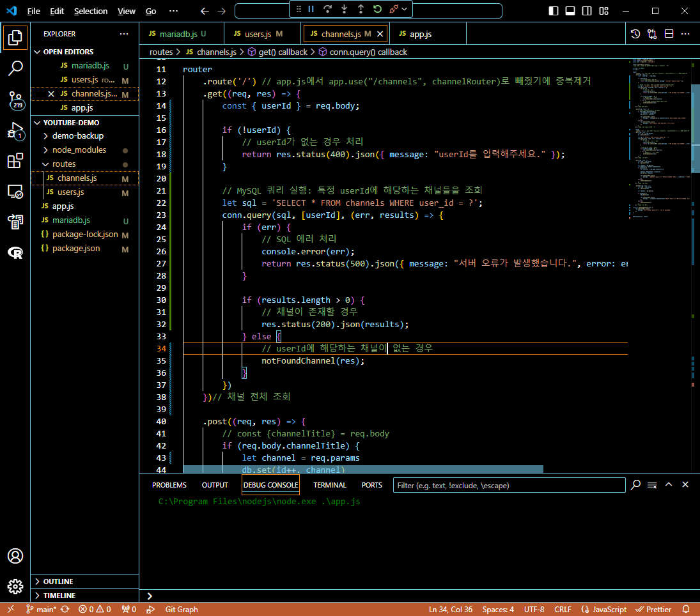Open file timeline history icon
Viewport: 700px width, 616px height.
tap(635, 34)
